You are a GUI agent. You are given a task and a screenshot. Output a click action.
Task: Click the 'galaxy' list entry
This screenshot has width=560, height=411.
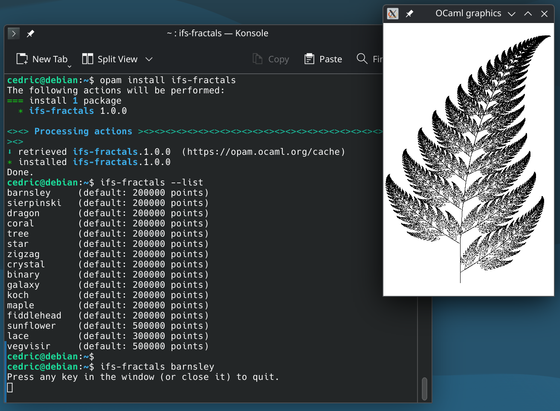pyautogui.click(x=23, y=285)
